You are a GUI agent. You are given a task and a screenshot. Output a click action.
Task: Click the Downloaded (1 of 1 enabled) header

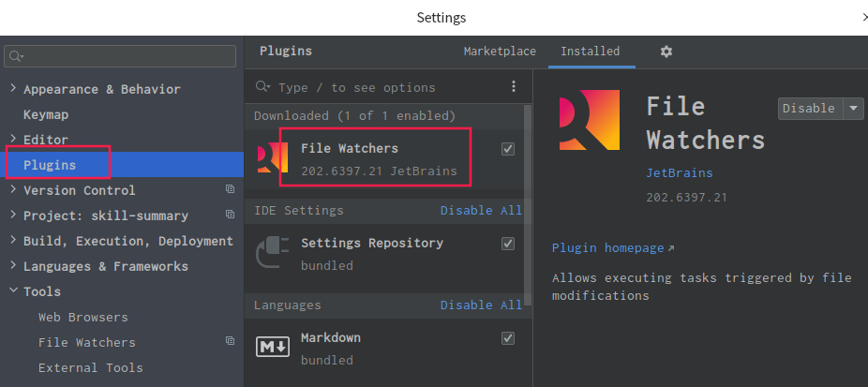coord(354,115)
